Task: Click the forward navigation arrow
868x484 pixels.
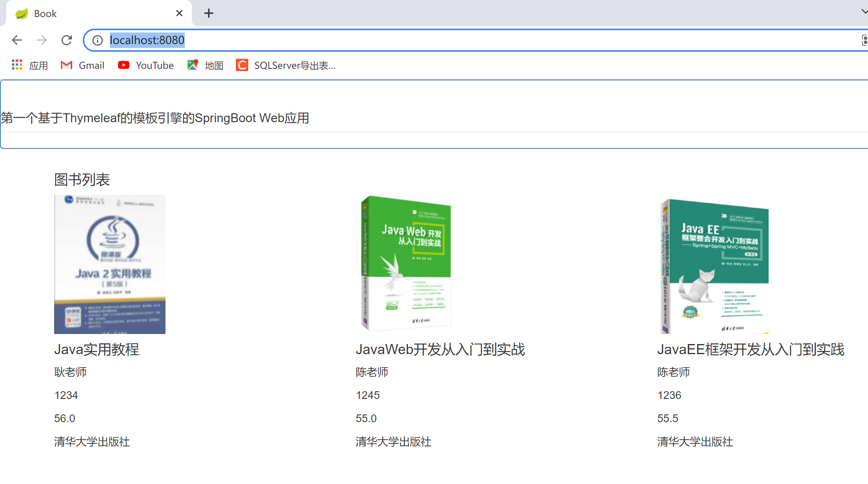Action: (x=42, y=40)
